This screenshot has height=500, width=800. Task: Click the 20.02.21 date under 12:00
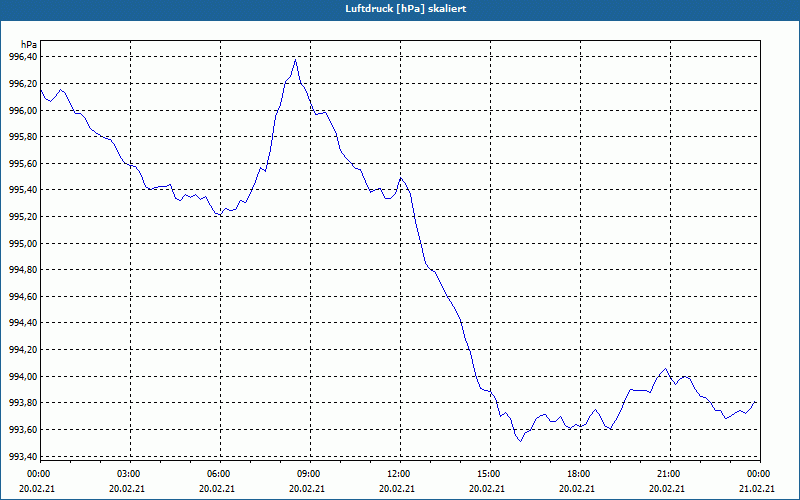[397, 488]
